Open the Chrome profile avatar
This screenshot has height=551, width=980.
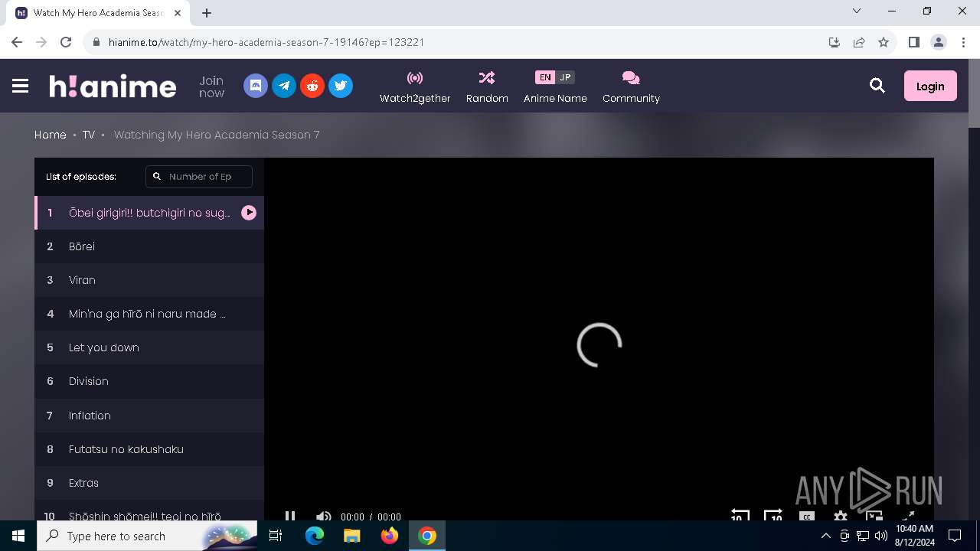(939, 42)
